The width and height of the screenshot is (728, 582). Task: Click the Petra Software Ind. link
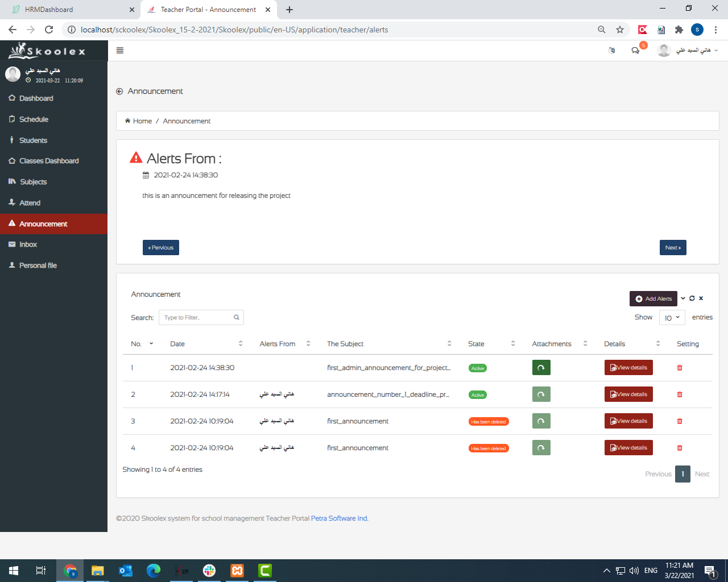point(340,518)
